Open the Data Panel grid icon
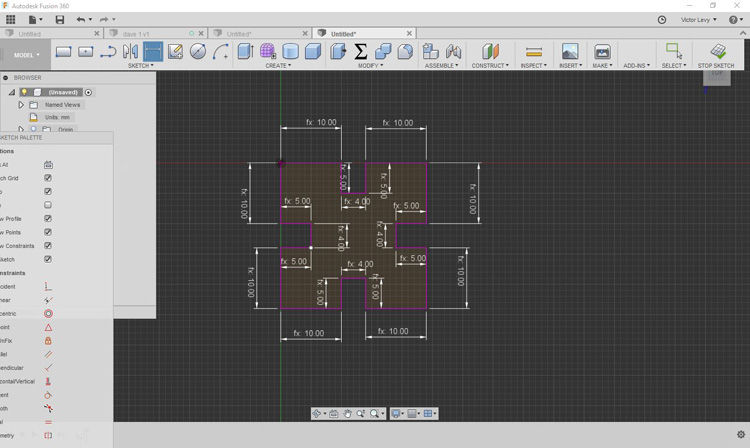This screenshot has width=750, height=448. tap(11, 19)
